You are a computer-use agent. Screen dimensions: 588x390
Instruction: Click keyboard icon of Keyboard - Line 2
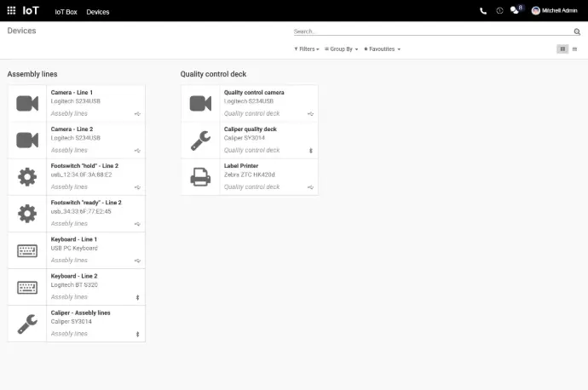[x=27, y=287]
